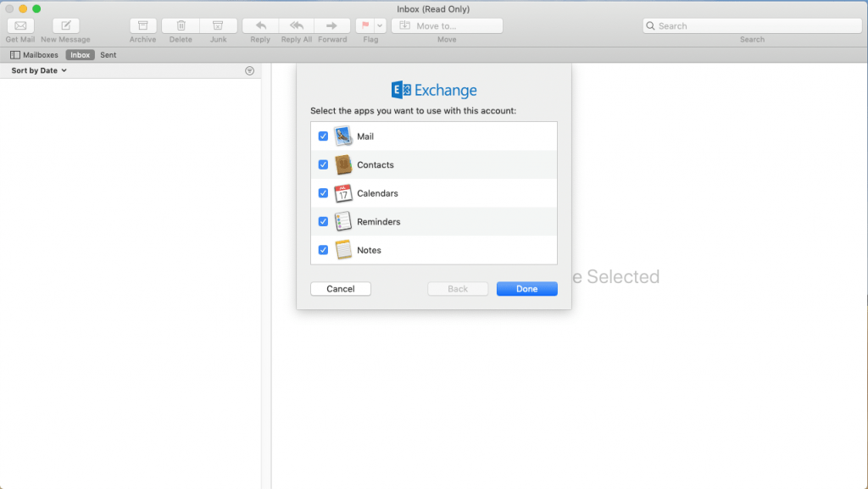Click the Reply All double-arrow icon

pyautogui.click(x=296, y=25)
